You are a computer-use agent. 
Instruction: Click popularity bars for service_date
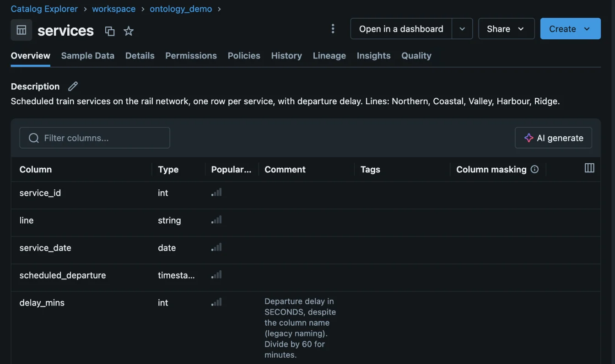click(x=216, y=247)
